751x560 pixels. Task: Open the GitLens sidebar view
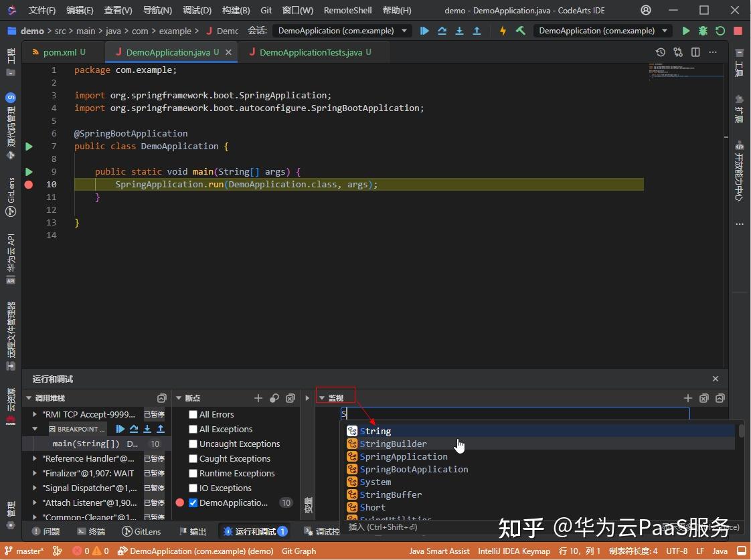coord(11,197)
